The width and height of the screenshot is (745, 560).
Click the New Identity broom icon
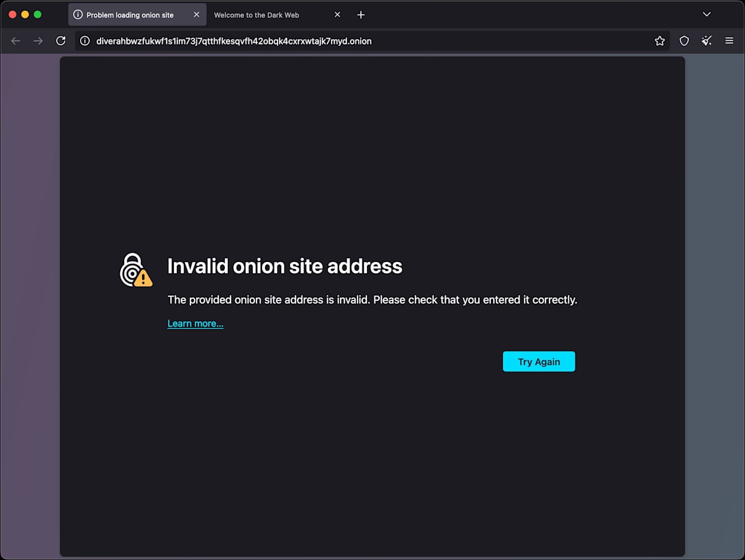click(707, 41)
